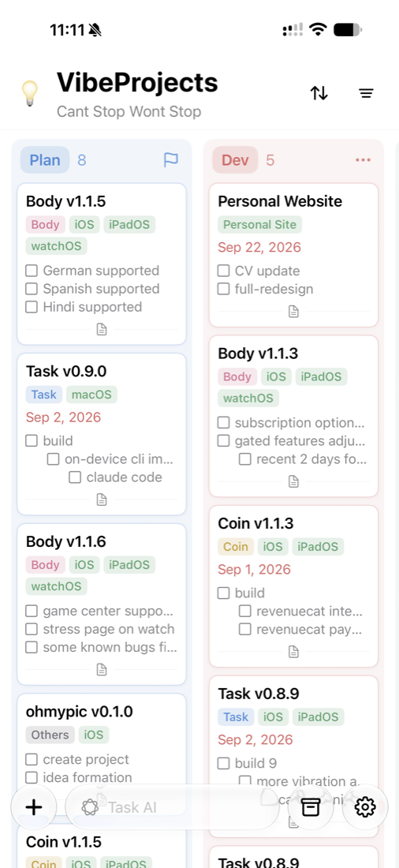Check the German supported checkbox
This screenshot has height=868, width=399.
(x=32, y=271)
